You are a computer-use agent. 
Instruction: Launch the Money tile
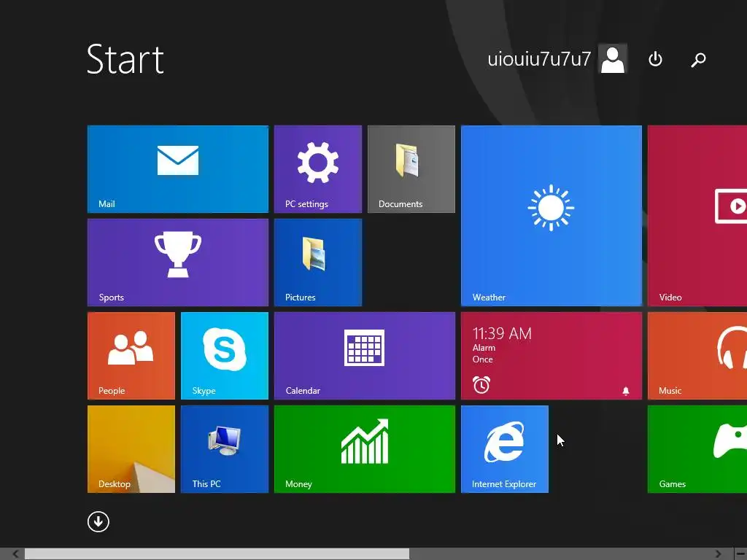coord(365,449)
